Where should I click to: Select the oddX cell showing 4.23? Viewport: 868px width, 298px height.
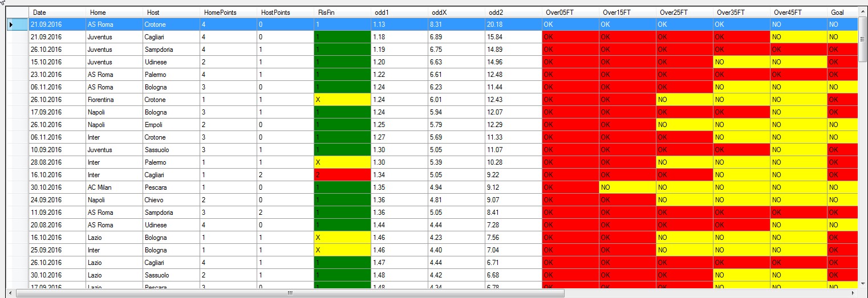(x=456, y=238)
